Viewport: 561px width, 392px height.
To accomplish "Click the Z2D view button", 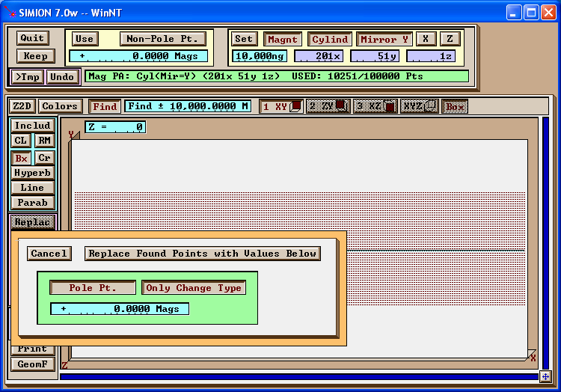I will pos(22,106).
